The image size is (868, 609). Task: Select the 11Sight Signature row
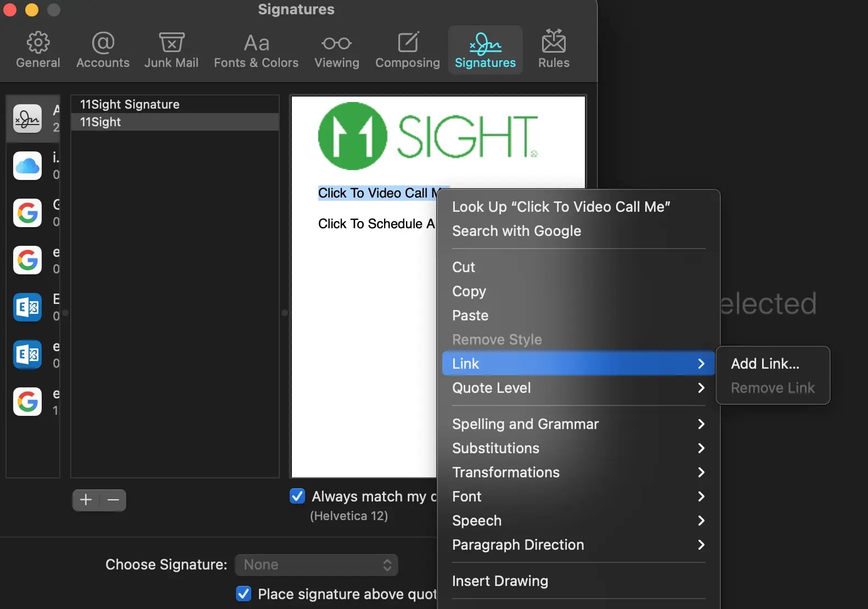[175, 104]
